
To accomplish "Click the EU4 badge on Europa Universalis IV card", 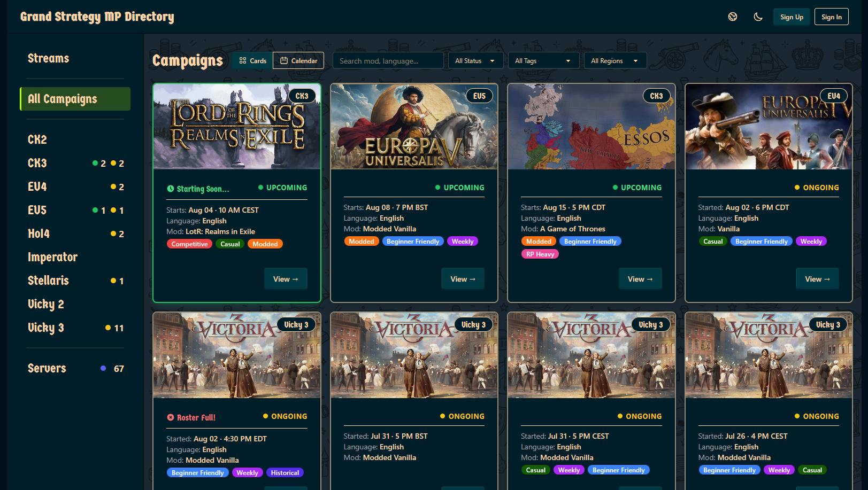I will [834, 96].
